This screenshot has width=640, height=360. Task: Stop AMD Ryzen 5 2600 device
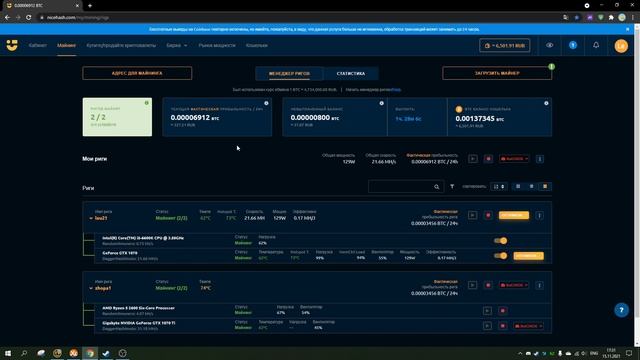tap(503, 311)
